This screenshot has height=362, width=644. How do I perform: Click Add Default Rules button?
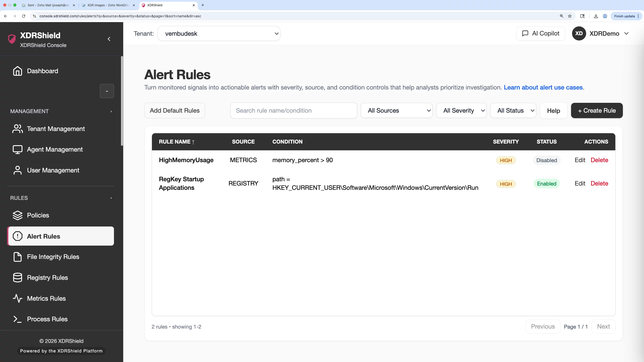click(175, 110)
